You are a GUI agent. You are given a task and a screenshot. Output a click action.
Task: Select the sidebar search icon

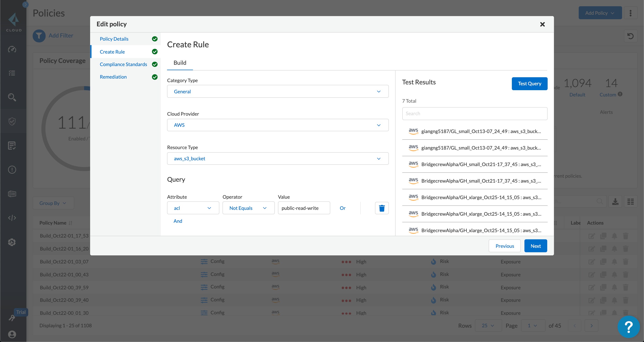[12, 97]
